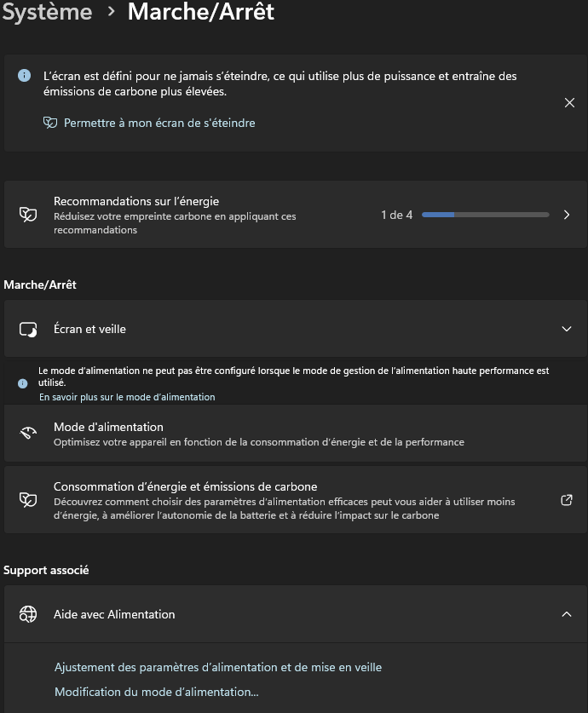Open external link icon for carbon emissions

[x=566, y=500]
